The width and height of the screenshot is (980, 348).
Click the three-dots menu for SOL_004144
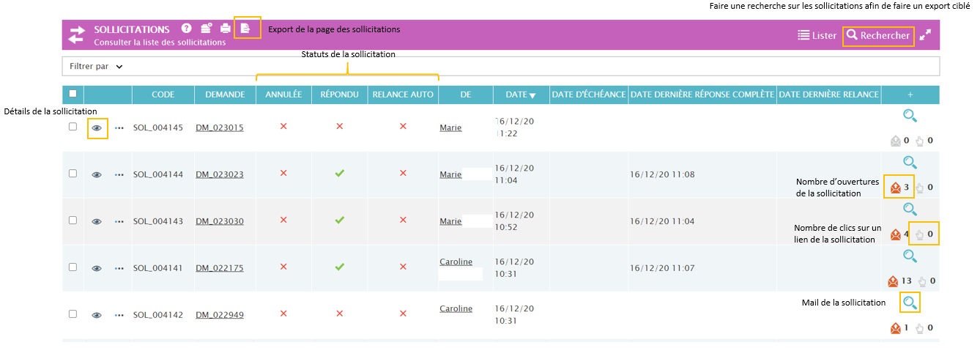point(119,174)
